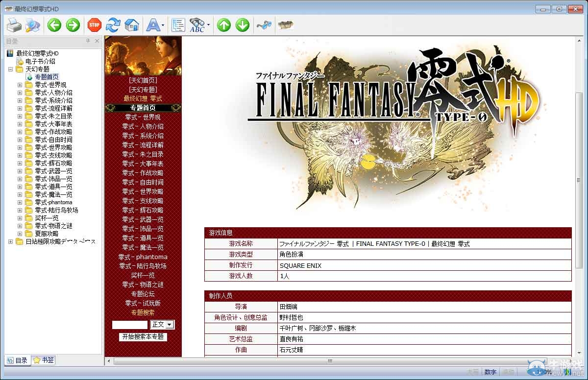The width and height of the screenshot is (588, 380).
Task: Open 零式－人物介绍 in red sidebar menu
Action: click(x=143, y=126)
